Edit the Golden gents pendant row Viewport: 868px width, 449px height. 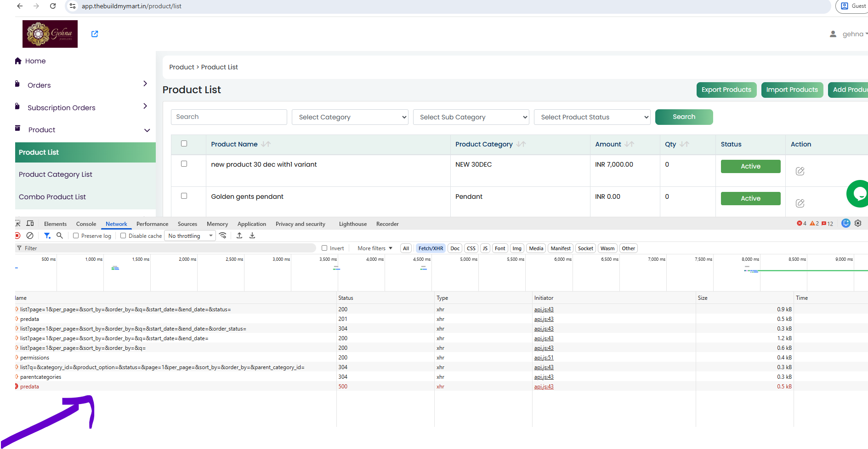point(800,203)
